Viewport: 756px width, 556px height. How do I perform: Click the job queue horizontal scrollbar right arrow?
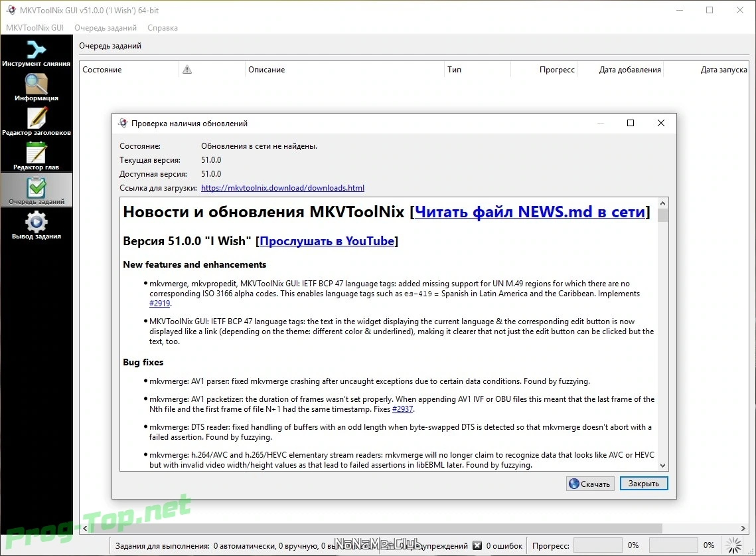(743, 529)
